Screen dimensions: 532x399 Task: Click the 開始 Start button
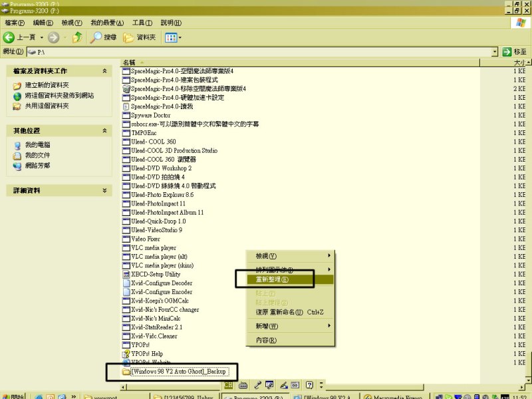point(13,396)
